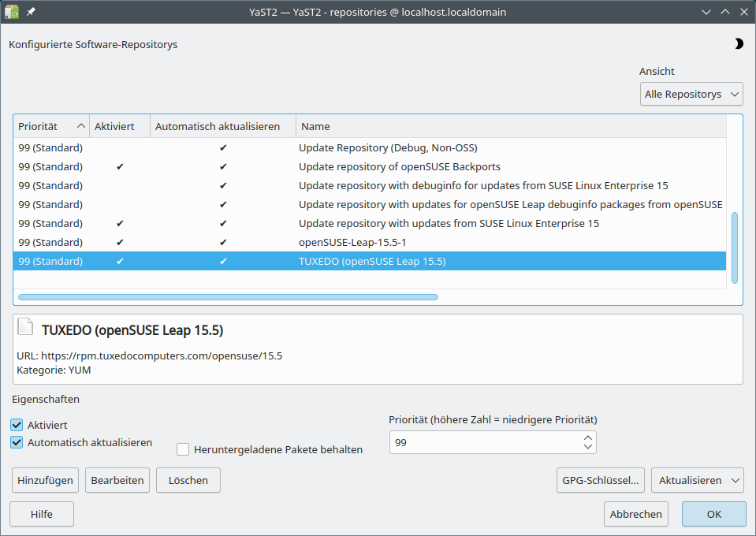Open the Alle Repositorys view dropdown

[x=691, y=94]
